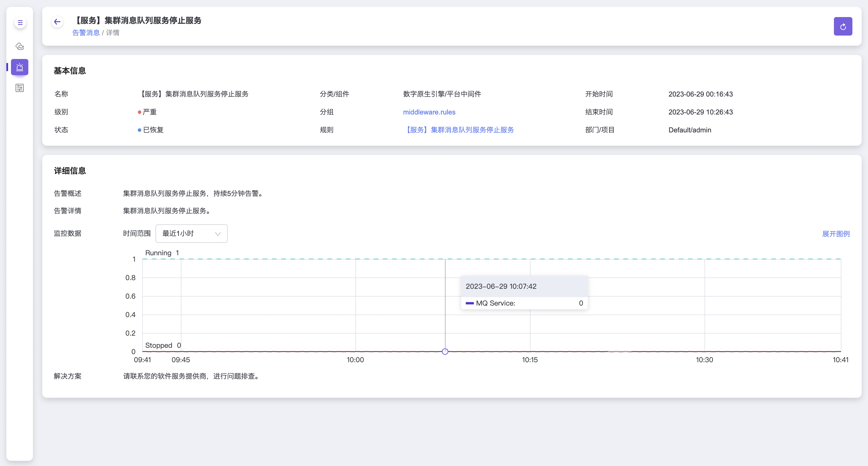Viewport: 868px width, 466px height.
Task: Go to 告警消息 breadcrumb
Action: tap(86, 33)
